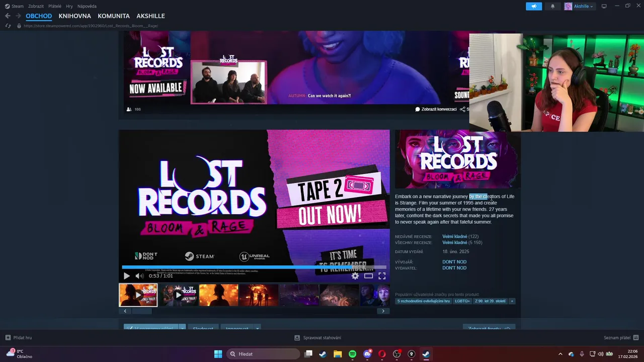Screen dimensions: 644x362
Task: Open Steam announcements megaphone button
Action: 534,6
